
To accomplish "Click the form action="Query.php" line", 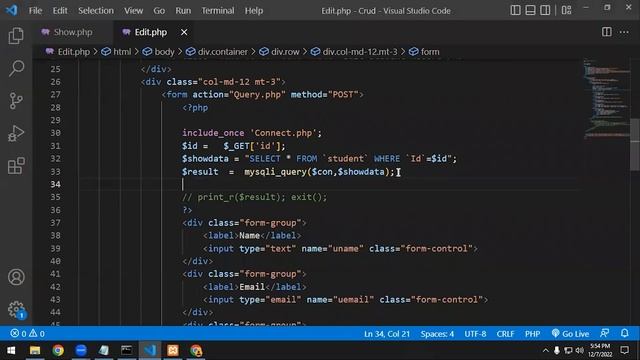I will click(x=262, y=95).
